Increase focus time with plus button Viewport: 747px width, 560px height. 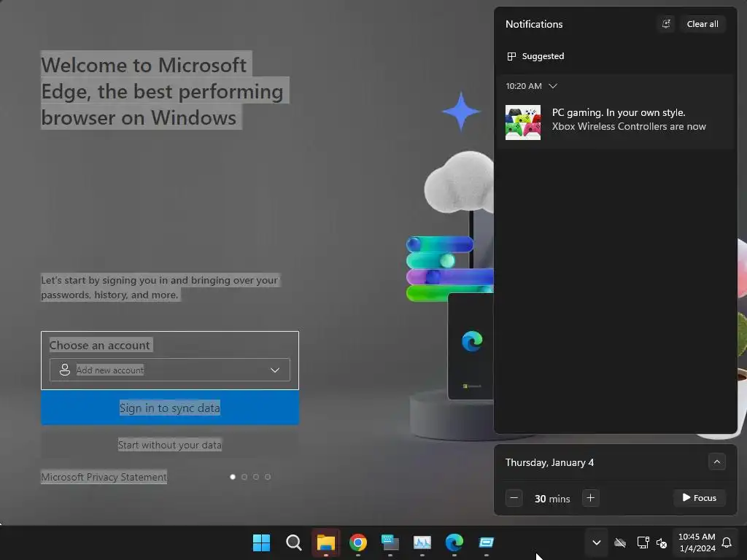(590, 498)
